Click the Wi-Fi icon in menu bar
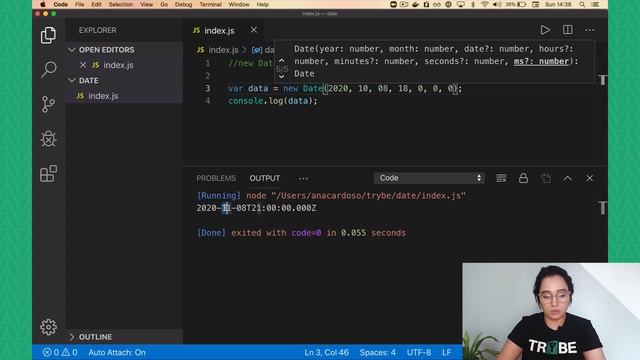Viewport: 640px width, 360px height. [x=484, y=4]
